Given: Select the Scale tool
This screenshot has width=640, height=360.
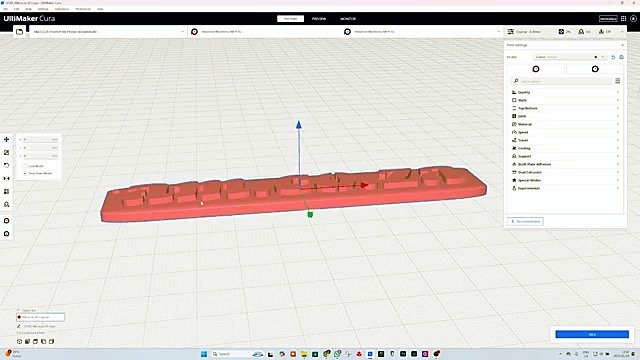Looking at the screenshot, I should pos(7,153).
